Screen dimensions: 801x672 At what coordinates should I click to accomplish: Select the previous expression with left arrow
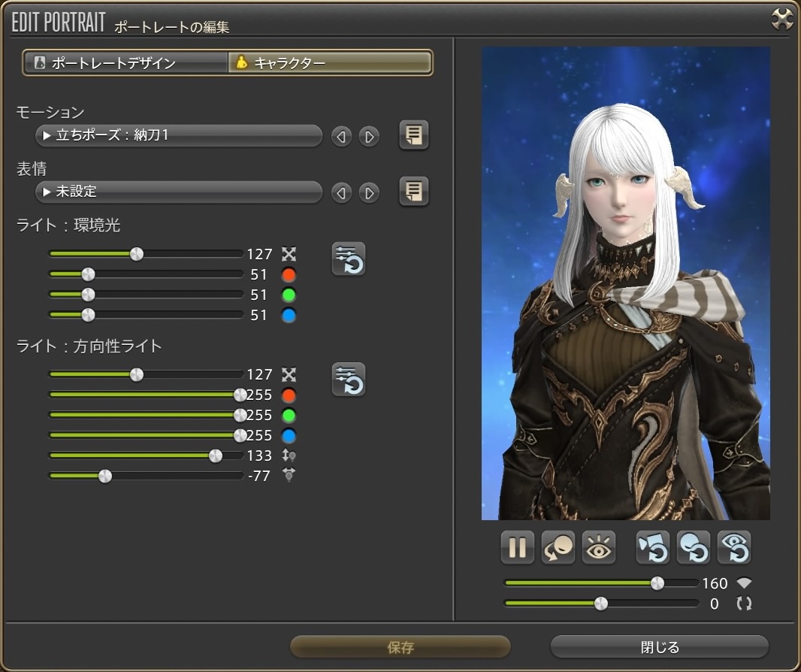[342, 193]
